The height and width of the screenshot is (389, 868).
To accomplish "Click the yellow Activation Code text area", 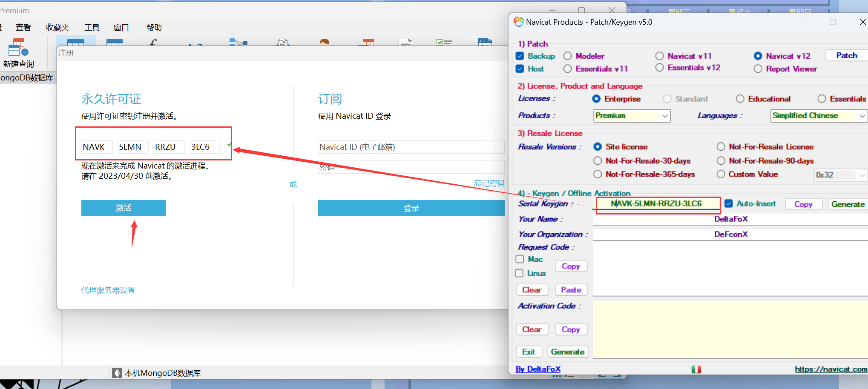I will [730, 329].
